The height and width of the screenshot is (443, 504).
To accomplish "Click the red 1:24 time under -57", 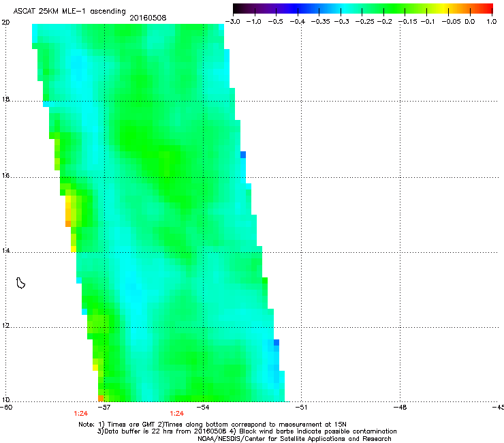I will tap(80, 414).
